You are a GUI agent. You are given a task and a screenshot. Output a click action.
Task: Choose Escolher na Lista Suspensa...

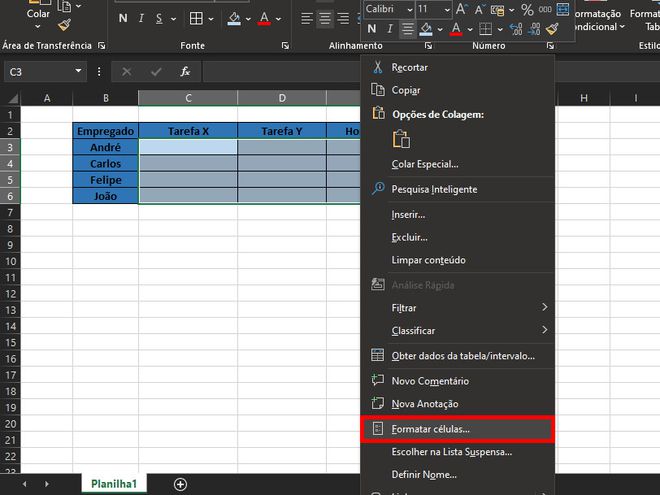point(458,452)
